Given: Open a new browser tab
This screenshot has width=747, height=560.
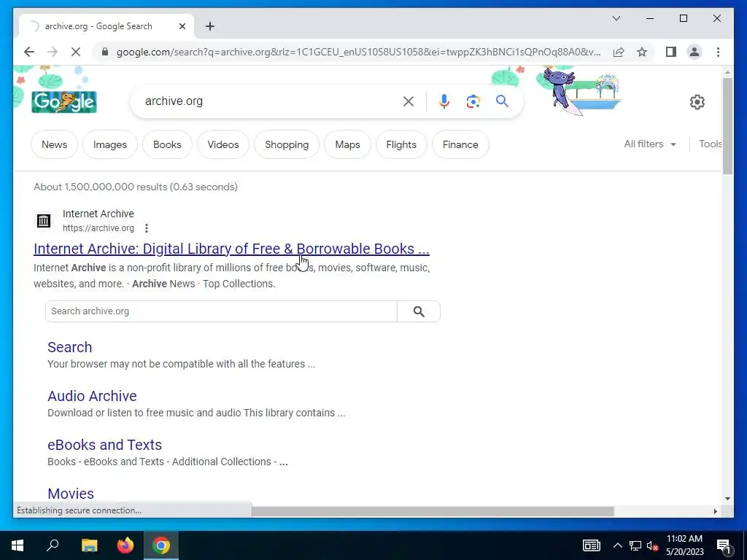Looking at the screenshot, I should coord(210,26).
